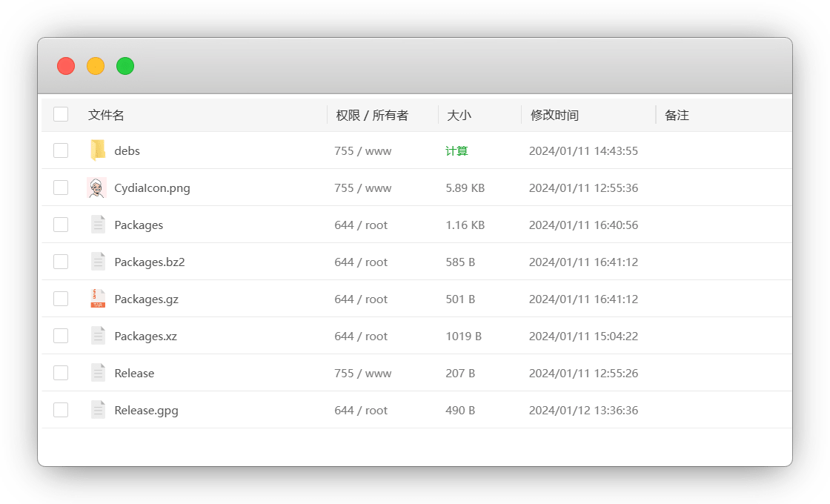Click the Packages.bz2 file icon
This screenshot has width=830, height=504.
coord(98,262)
